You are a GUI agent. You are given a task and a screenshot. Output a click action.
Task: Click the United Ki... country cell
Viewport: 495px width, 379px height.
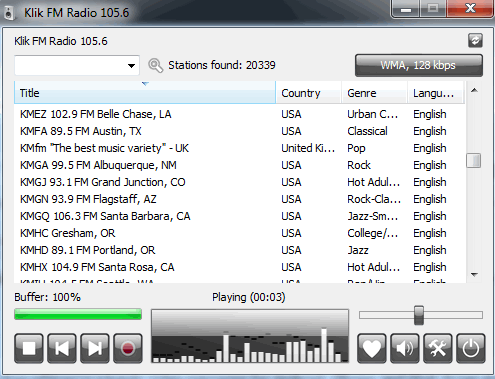coord(308,148)
